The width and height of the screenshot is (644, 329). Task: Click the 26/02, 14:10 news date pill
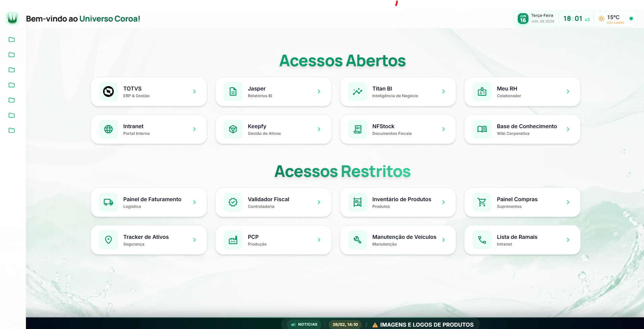tap(345, 325)
